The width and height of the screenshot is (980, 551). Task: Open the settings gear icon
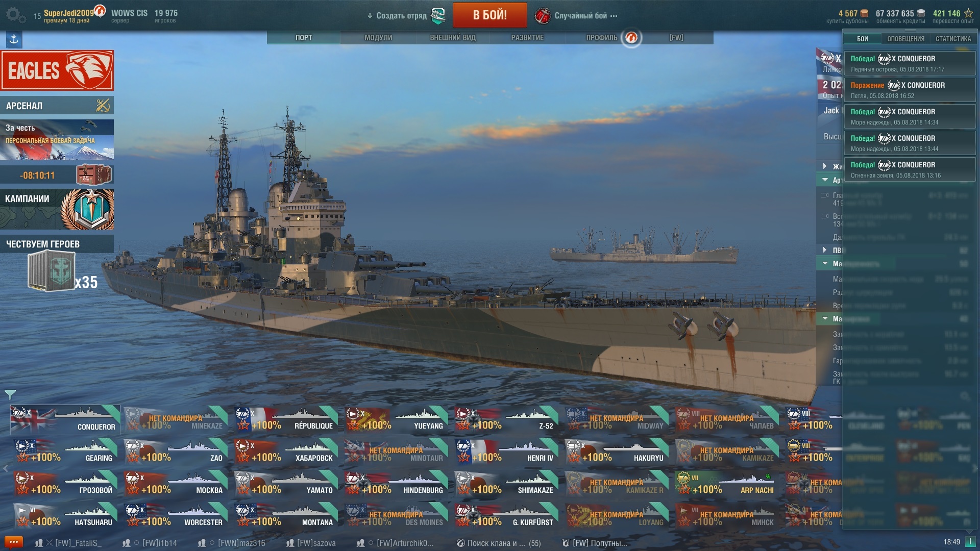pyautogui.click(x=15, y=15)
